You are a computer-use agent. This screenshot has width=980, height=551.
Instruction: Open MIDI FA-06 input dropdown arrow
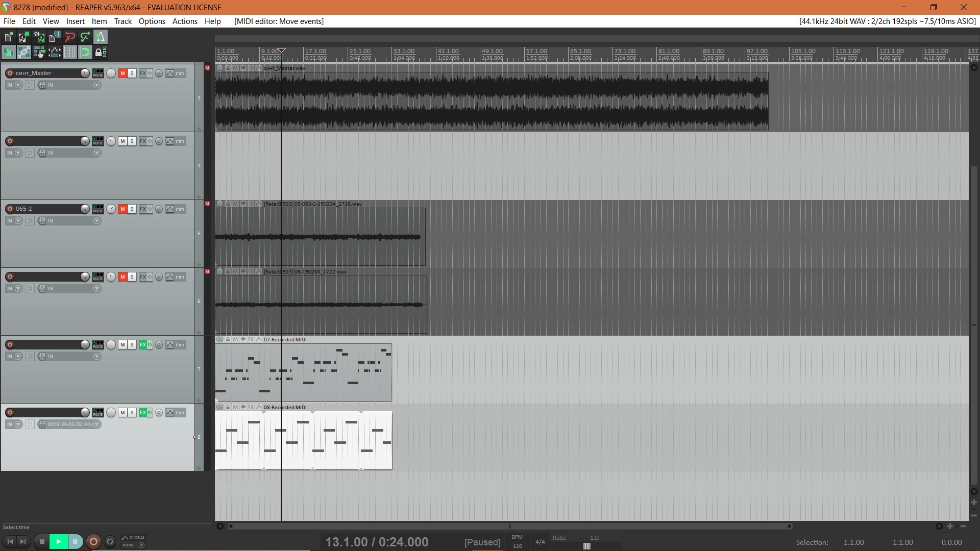click(x=96, y=424)
